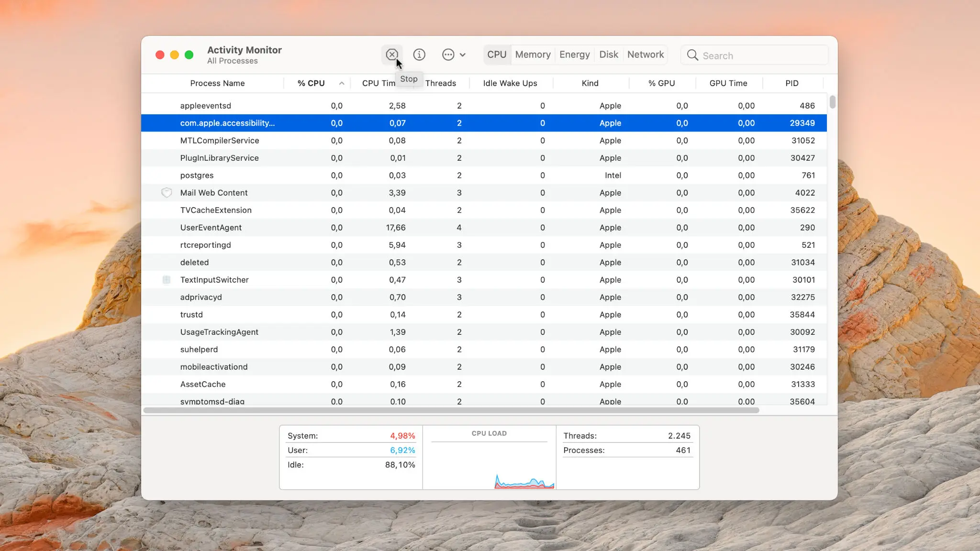Select the PlugInLibraryService process

click(484, 158)
